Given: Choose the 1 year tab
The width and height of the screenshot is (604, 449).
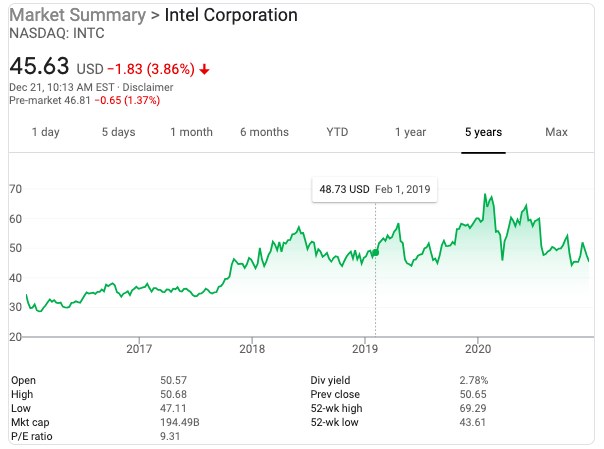Looking at the screenshot, I should [x=410, y=132].
